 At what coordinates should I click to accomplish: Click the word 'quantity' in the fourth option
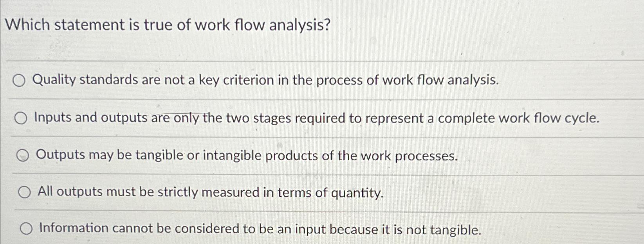pos(357,192)
